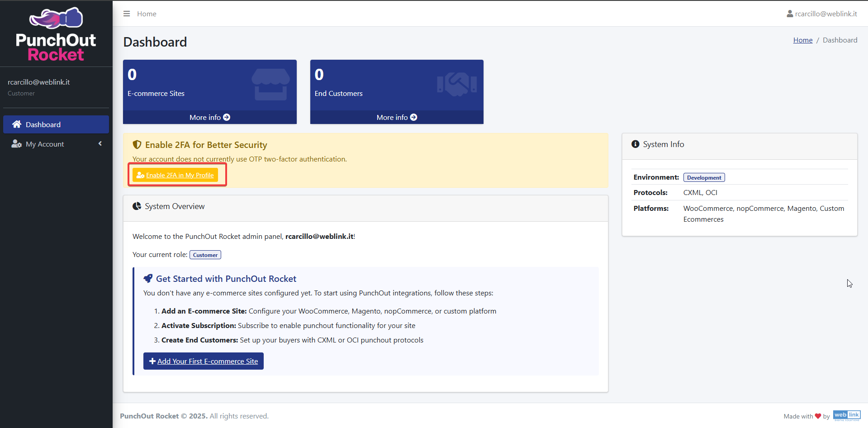The height and width of the screenshot is (428, 868).
Task: Toggle sidebar with hamburger menu icon
Action: tap(127, 14)
